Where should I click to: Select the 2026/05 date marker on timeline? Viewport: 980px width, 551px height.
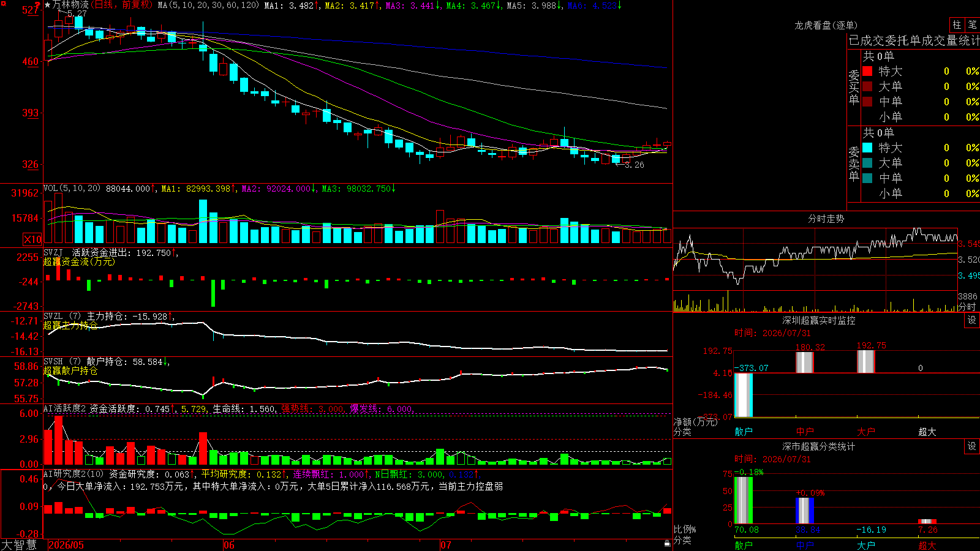(x=66, y=545)
